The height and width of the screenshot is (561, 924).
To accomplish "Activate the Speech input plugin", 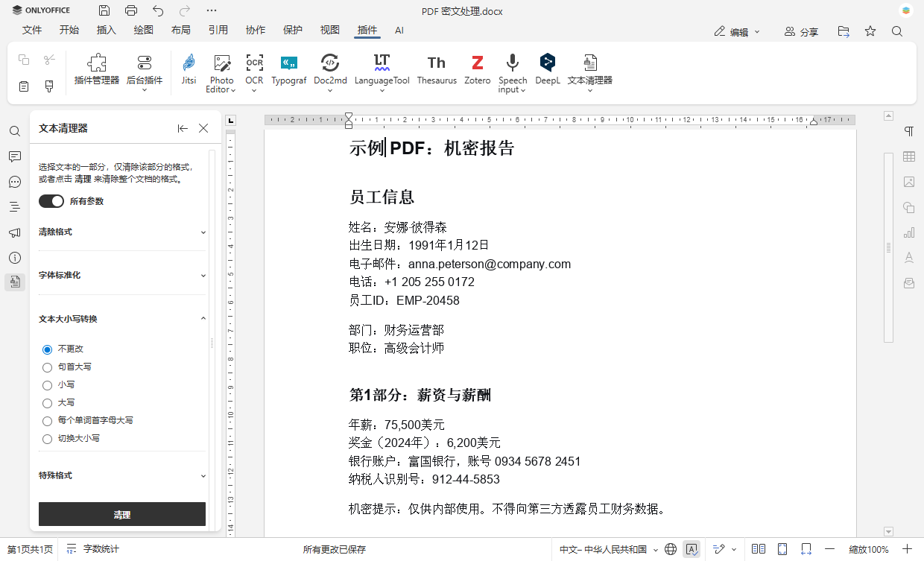I will [x=512, y=72].
